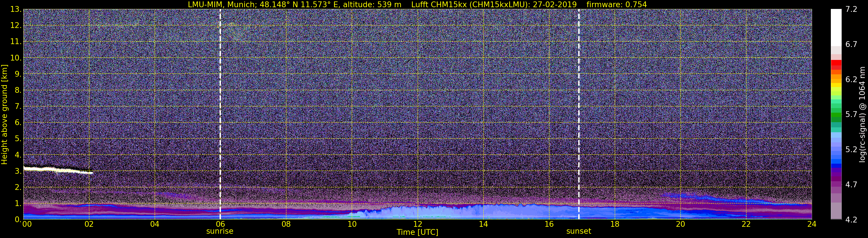Click the '9.' height tick label
This screenshot has width=868, height=238.
click(x=18, y=74)
